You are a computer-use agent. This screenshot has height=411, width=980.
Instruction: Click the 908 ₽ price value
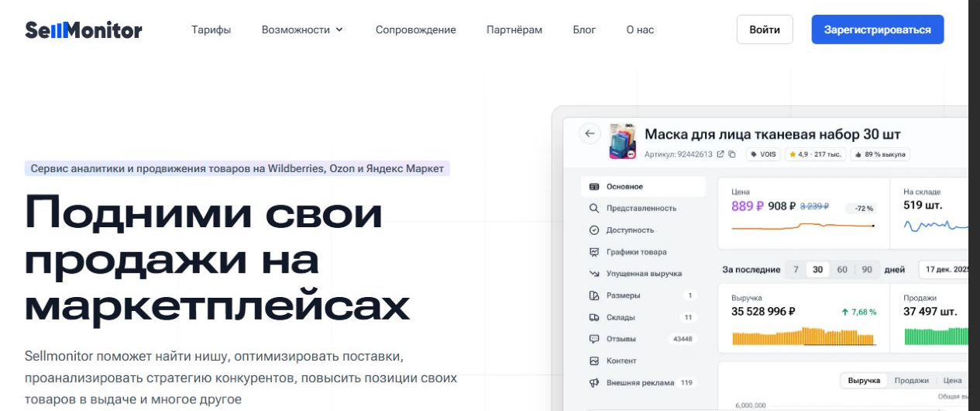(x=782, y=206)
